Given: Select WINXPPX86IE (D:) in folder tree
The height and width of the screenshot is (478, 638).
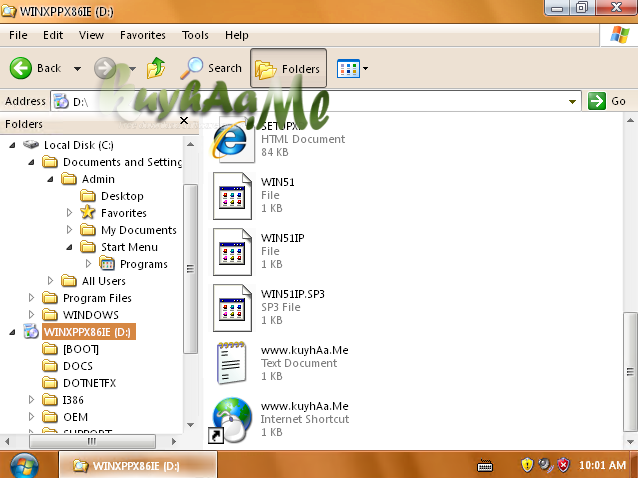Looking at the screenshot, I should pyautogui.click(x=89, y=332).
